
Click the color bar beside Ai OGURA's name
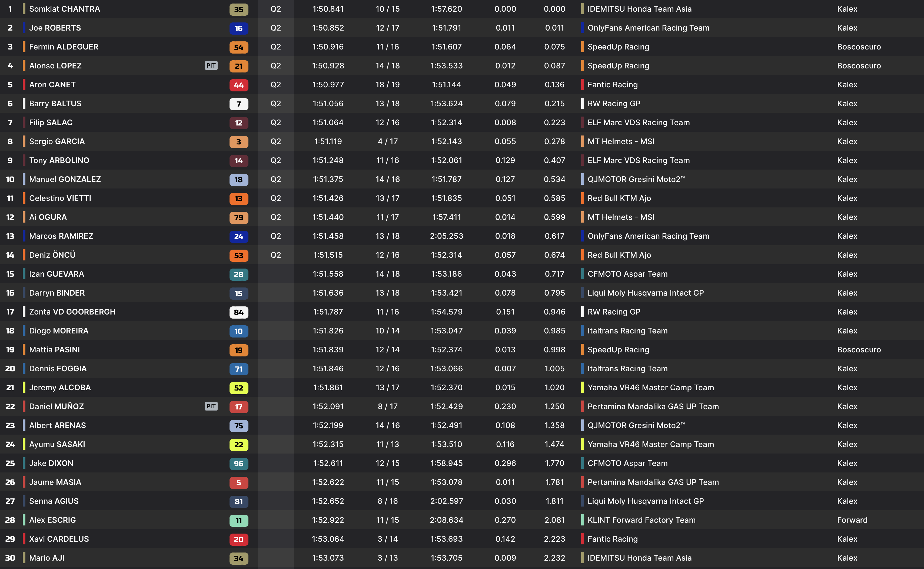click(x=24, y=217)
